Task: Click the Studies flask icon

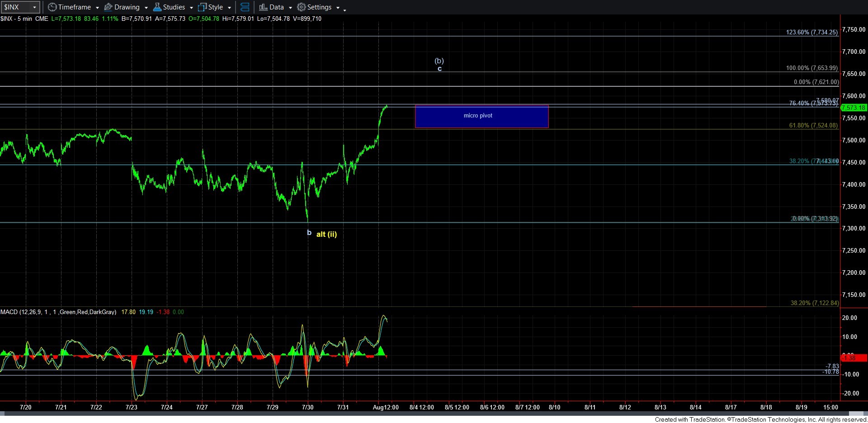Action: 157,7
